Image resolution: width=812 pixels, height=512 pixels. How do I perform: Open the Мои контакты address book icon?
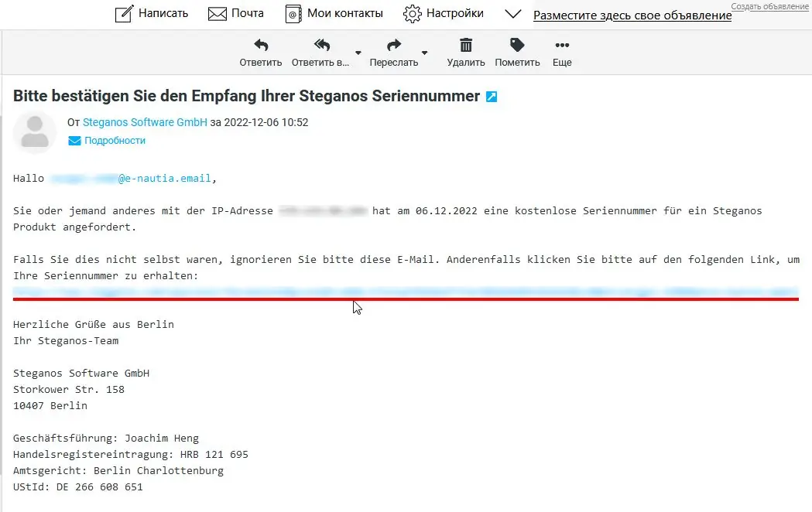coord(293,14)
